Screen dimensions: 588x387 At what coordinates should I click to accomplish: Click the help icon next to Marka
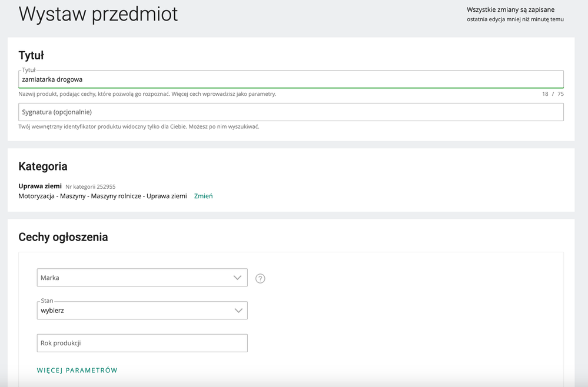pos(260,278)
